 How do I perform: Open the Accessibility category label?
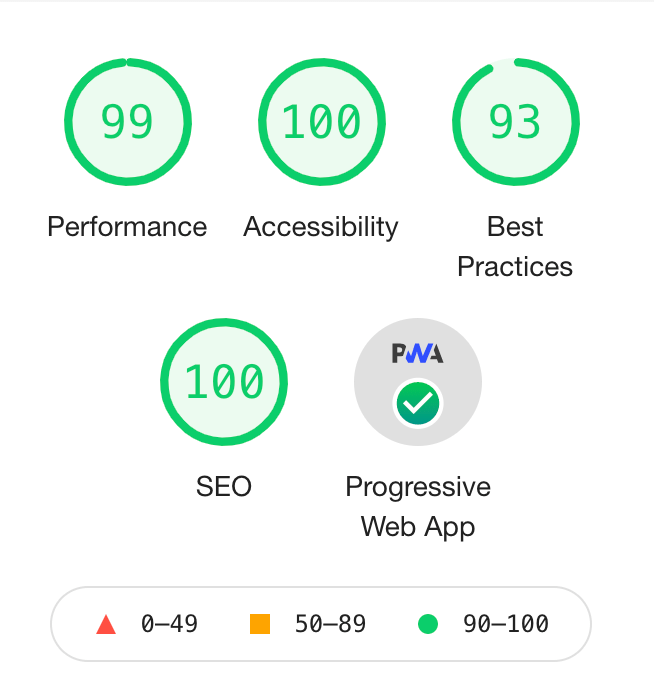[x=321, y=227]
